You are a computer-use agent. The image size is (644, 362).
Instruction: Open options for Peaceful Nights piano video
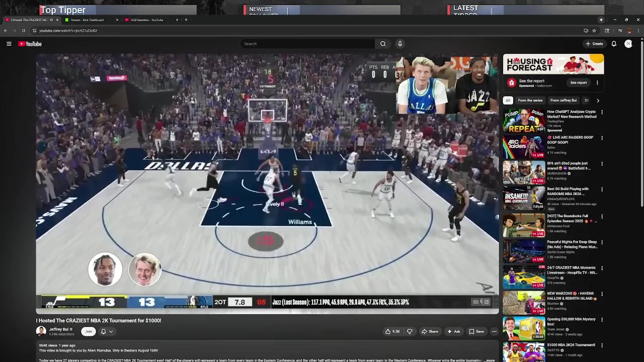(602, 242)
